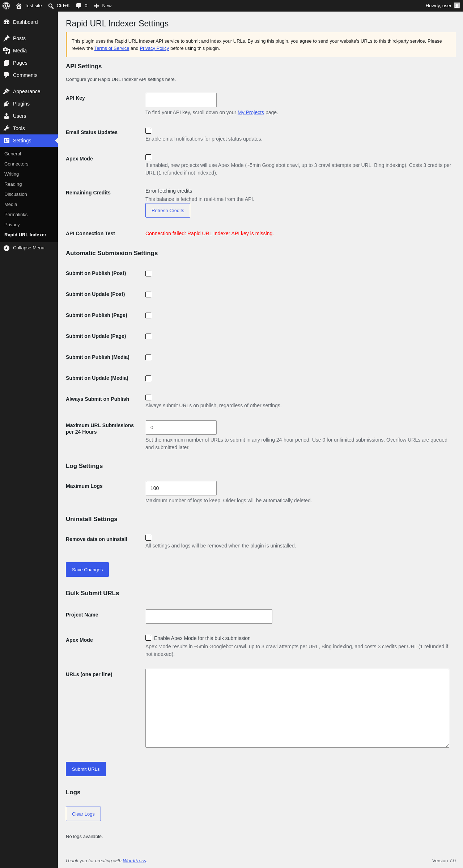Click the Media icon above Pages
The width and height of the screenshot is (463, 868).
[7, 51]
